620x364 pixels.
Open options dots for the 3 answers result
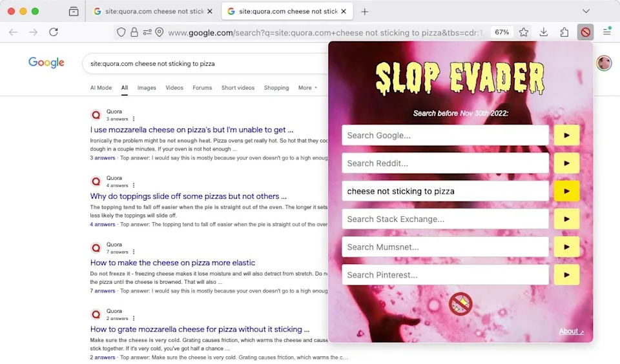pyautogui.click(x=134, y=119)
